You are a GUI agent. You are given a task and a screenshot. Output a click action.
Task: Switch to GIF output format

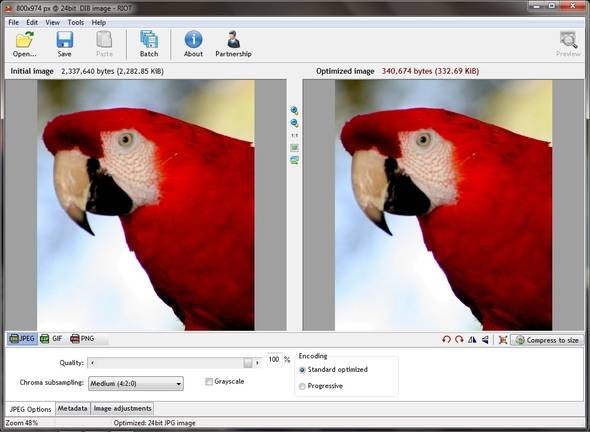tap(51, 339)
